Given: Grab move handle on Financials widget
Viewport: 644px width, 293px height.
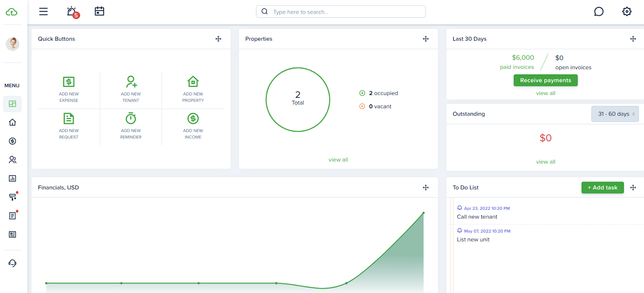Looking at the screenshot, I should point(426,188).
